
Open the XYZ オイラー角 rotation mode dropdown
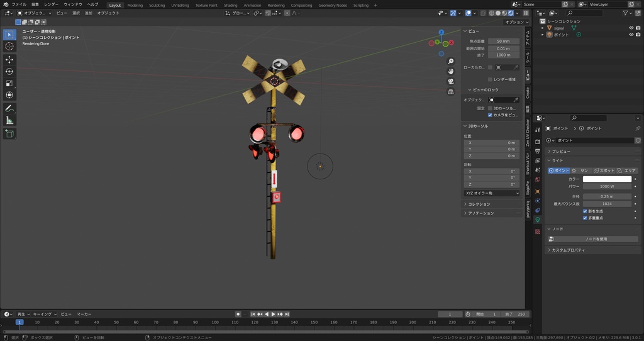click(492, 193)
